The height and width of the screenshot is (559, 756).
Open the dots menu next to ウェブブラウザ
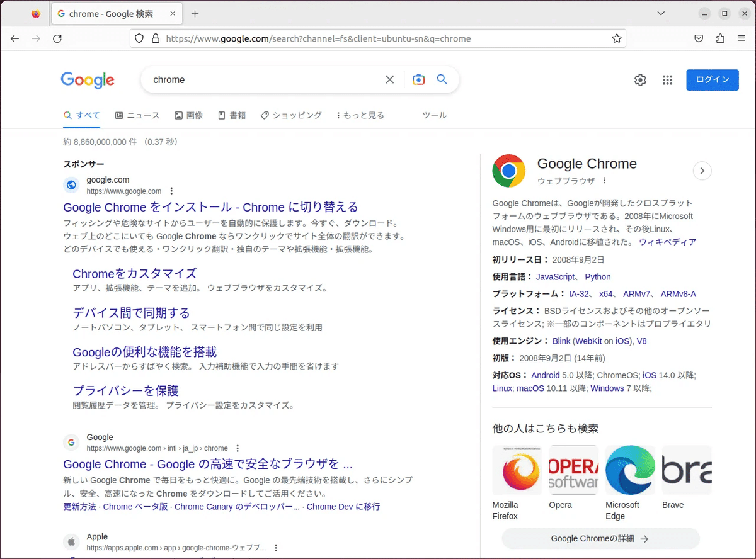coord(604,181)
